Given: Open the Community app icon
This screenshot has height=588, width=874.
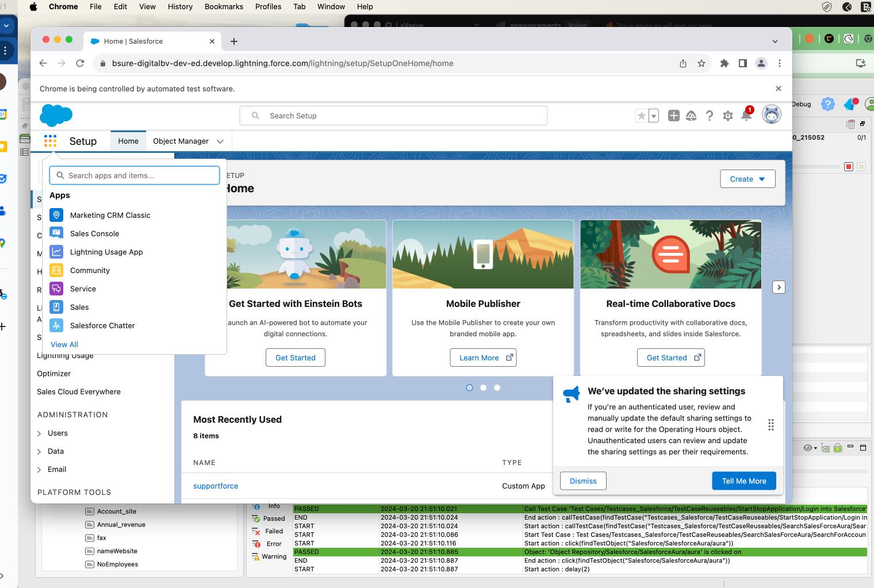Looking at the screenshot, I should [x=56, y=270].
